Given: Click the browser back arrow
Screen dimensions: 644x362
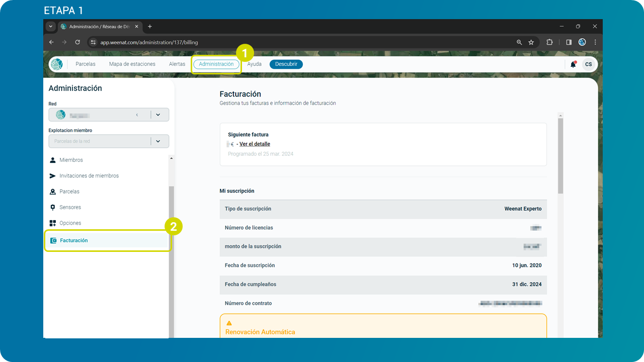Looking at the screenshot, I should pos(51,42).
